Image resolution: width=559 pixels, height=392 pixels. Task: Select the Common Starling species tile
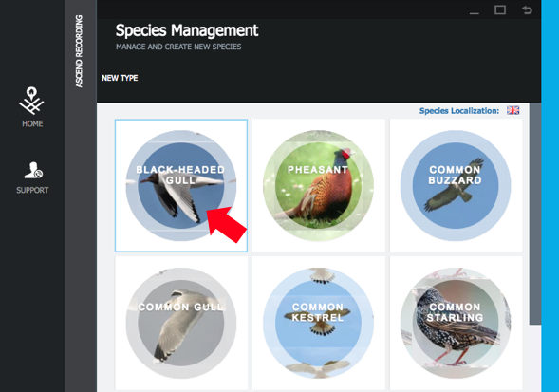click(456, 323)
